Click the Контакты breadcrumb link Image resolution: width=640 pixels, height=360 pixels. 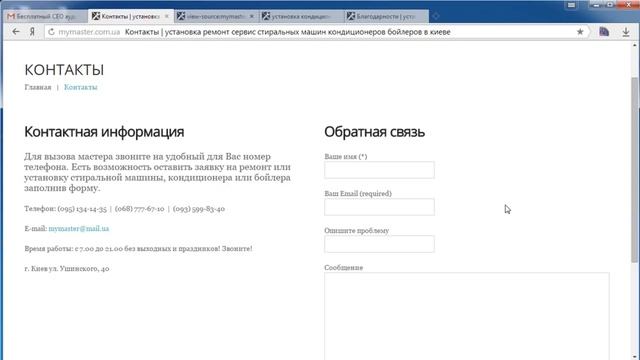pos(81,87)
